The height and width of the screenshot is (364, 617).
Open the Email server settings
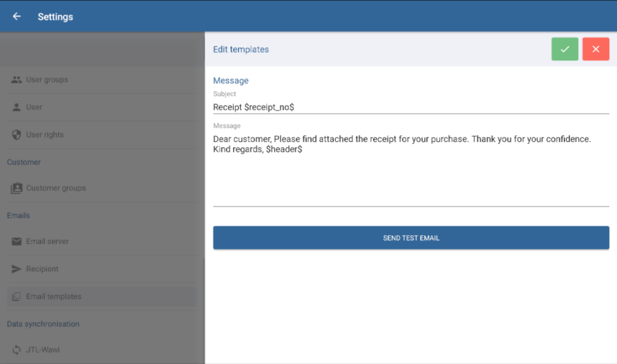pos(48,241)
